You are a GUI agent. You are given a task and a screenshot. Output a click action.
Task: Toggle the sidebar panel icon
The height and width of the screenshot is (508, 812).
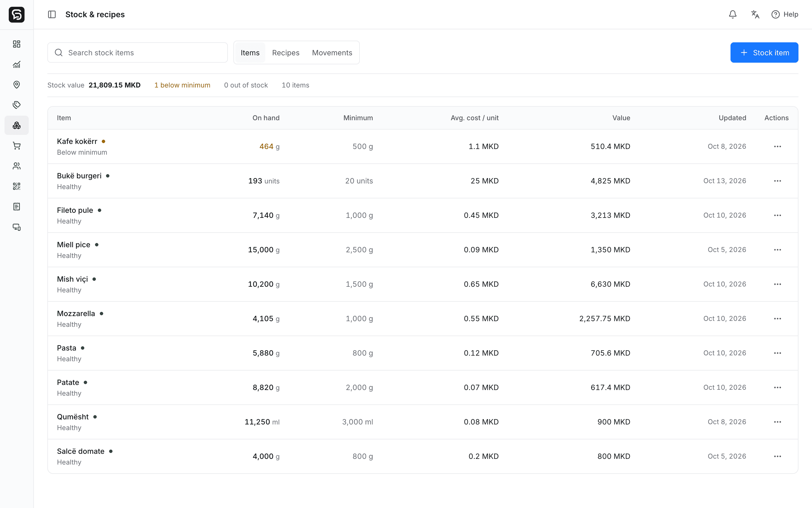52,14
